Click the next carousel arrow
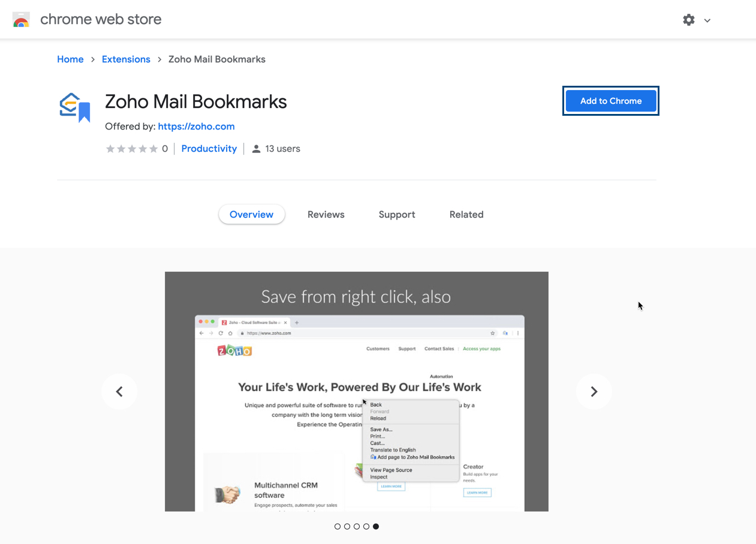This screenshot has height=544, width=756. click(594, 391)
